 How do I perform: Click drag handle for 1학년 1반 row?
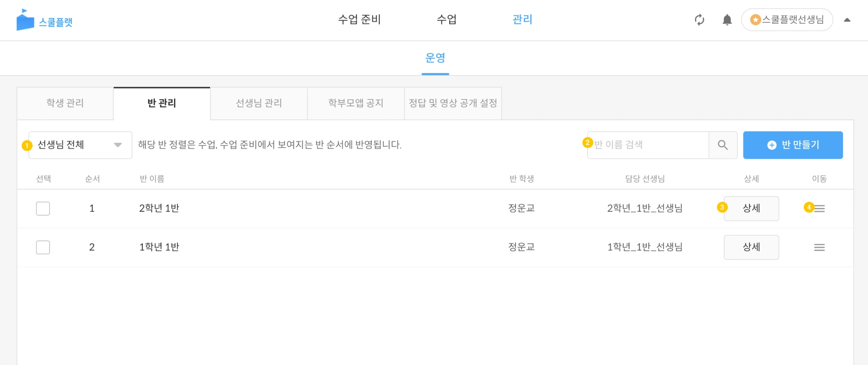click(x=819, y=247)
